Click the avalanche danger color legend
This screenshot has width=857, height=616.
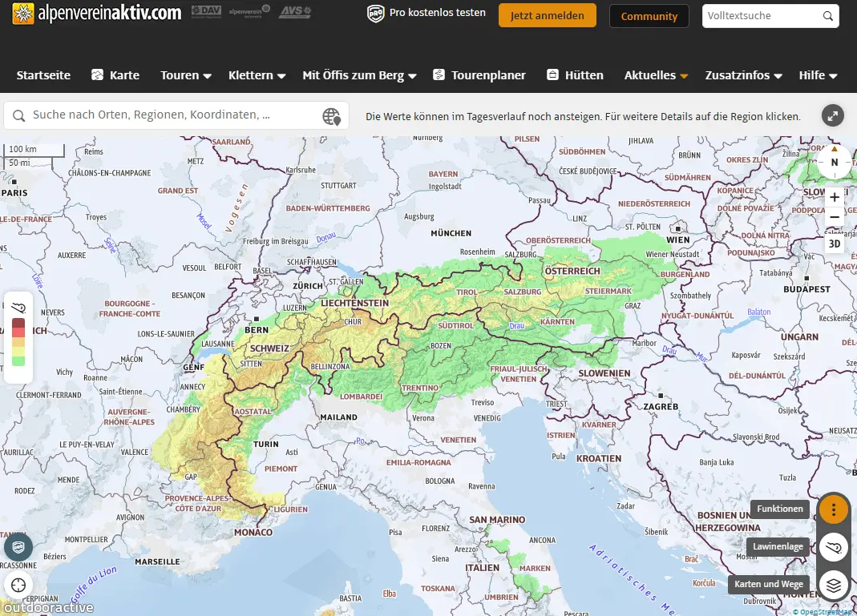tap(18, 340)
